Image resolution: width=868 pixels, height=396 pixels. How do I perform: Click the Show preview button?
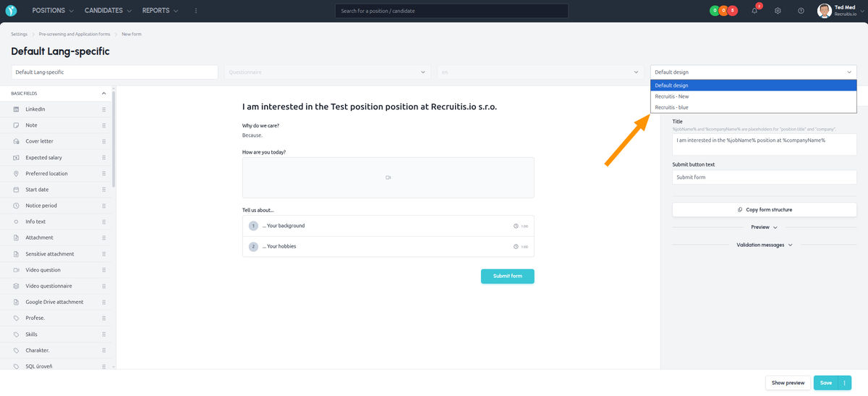(788, 383)
